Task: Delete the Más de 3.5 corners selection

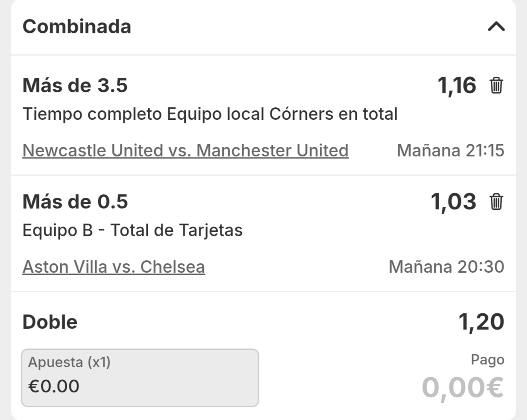Action: pyautogui.click(x=496, y=85)
